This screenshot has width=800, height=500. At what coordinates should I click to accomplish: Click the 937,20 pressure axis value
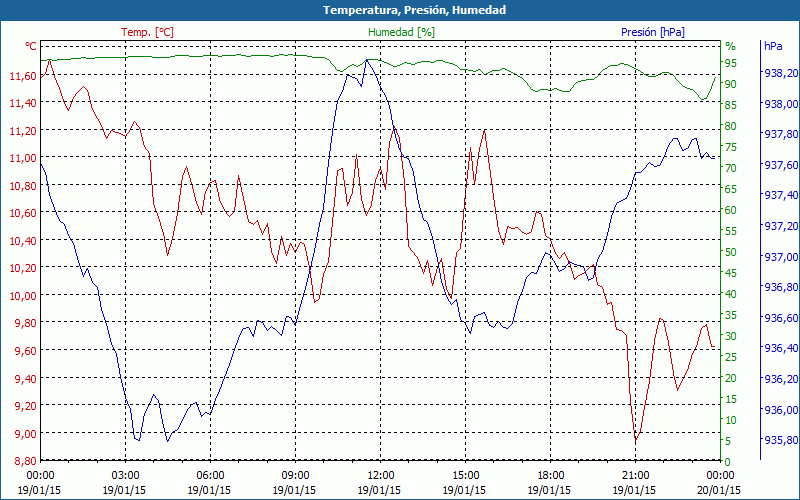click(x=781, y=226)
